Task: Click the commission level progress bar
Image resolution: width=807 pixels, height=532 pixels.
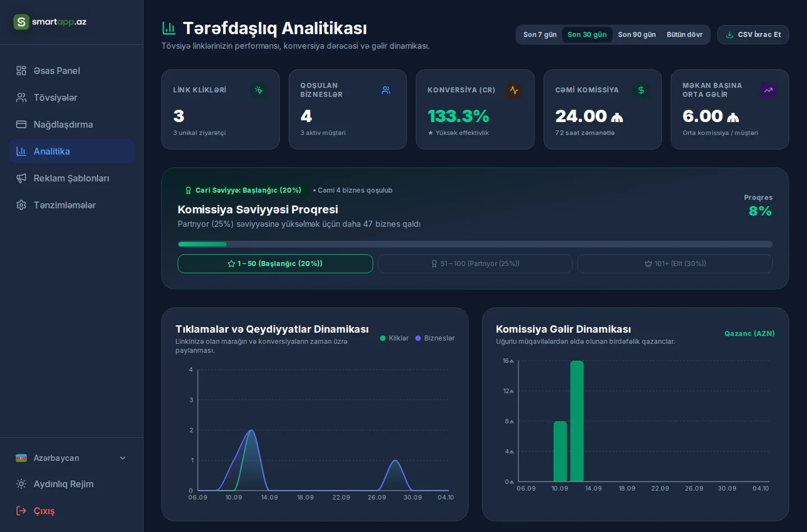Action: [x=475, y=244]
